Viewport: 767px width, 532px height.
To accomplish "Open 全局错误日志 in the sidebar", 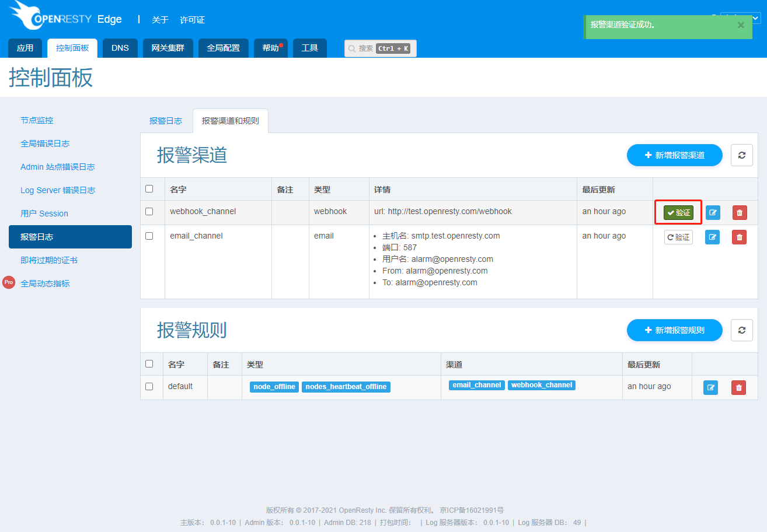I will 45,143.
